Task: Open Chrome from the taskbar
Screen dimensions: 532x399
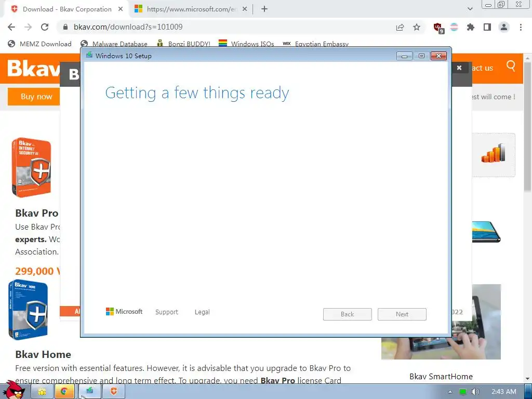Action: tap(63, 392)
